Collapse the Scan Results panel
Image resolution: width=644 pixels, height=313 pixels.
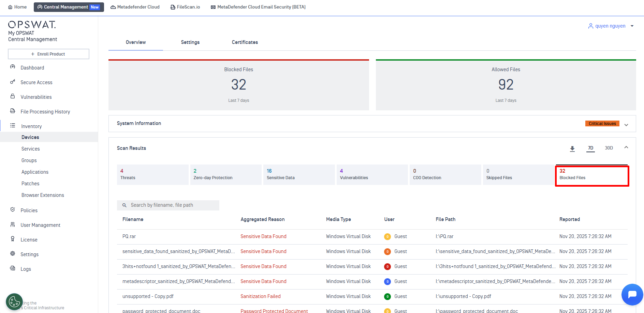626,147
